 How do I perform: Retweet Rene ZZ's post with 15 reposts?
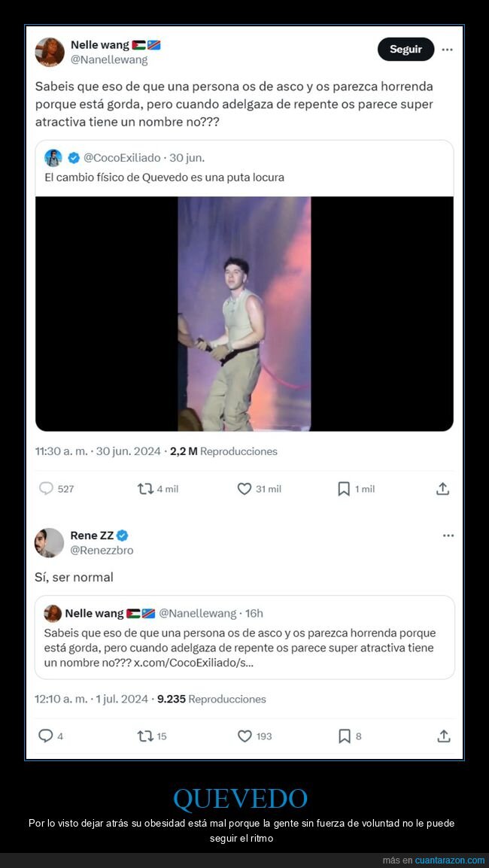[145, 736]
